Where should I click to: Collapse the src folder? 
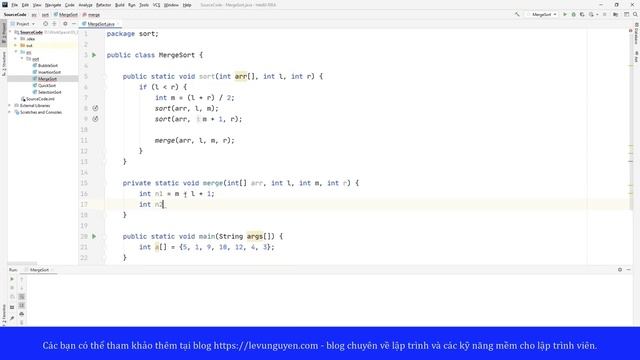tap(16, 52)
